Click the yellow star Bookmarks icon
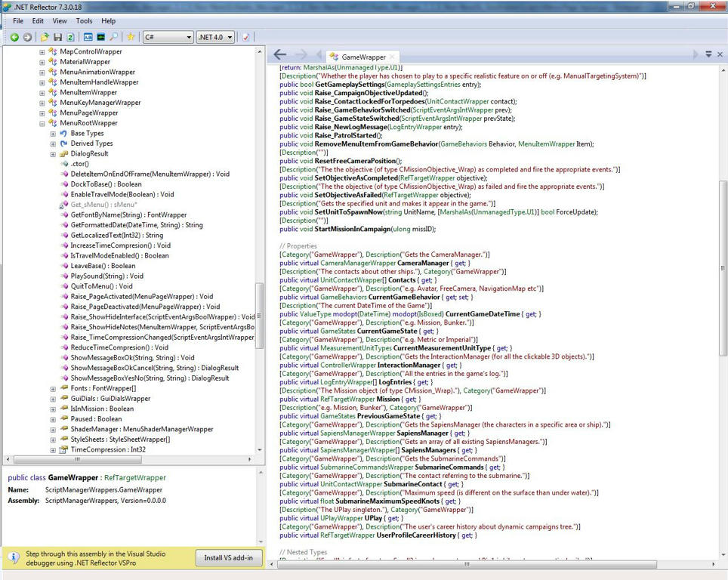728x580 pixels. [x=131, y=37]
